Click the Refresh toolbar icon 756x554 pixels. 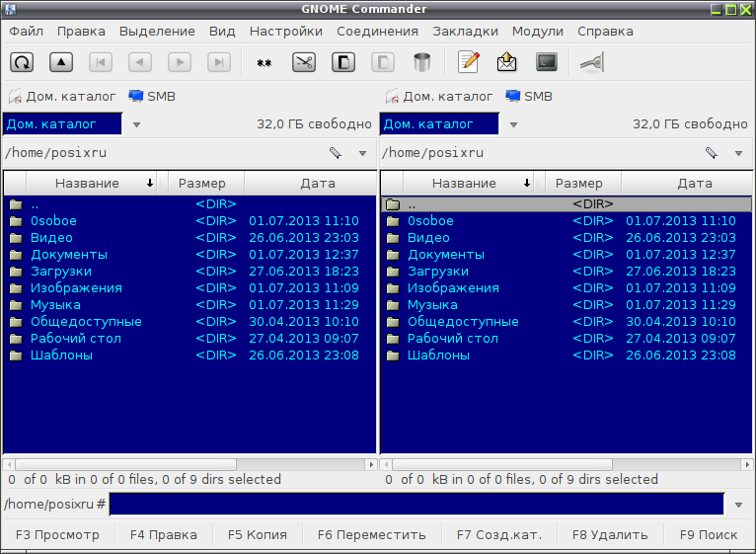tap(22, 62)
